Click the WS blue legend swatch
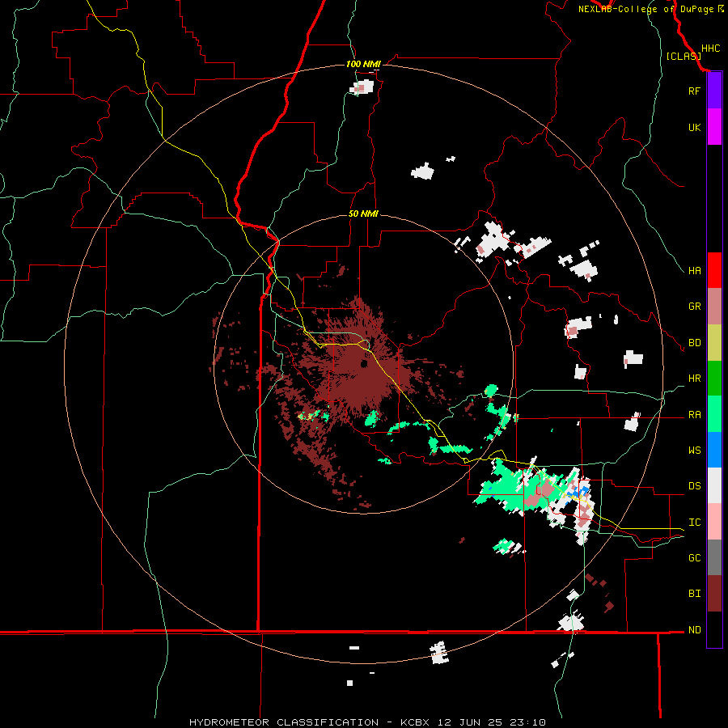The height and width of the screenshot is (728, 728). point(714,450)
